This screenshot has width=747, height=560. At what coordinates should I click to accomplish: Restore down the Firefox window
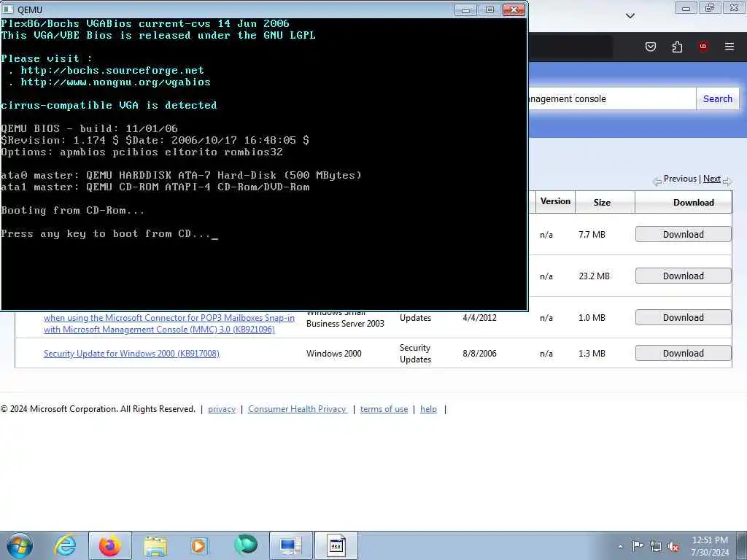(x=710, y=8)
